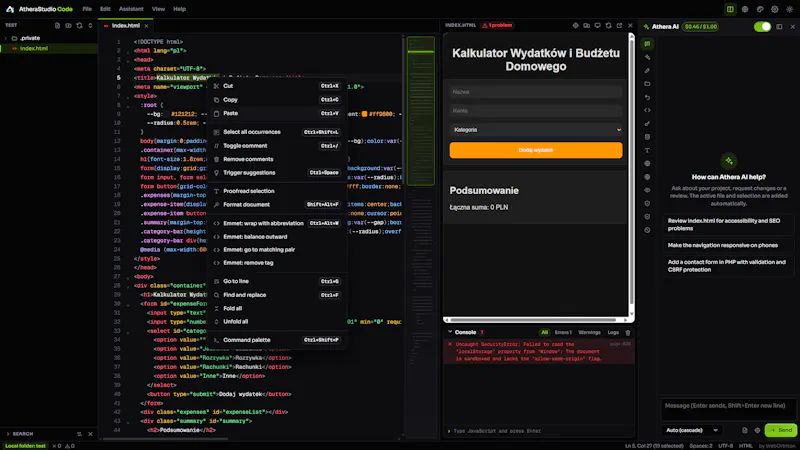800x450 pixels.
Task: Toggle the AI panel dock layout icon
Action: pos(779,27)
